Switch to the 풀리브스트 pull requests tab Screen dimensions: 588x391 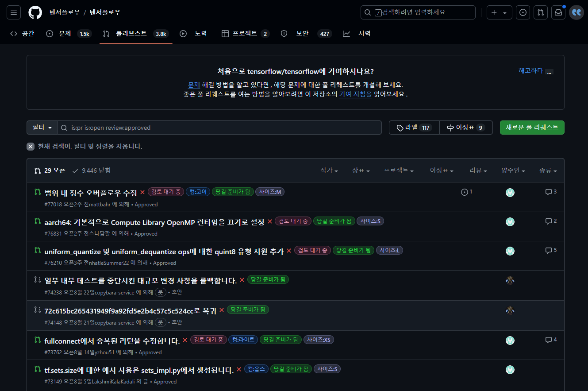pyautogui.click(x=136, y=34)
